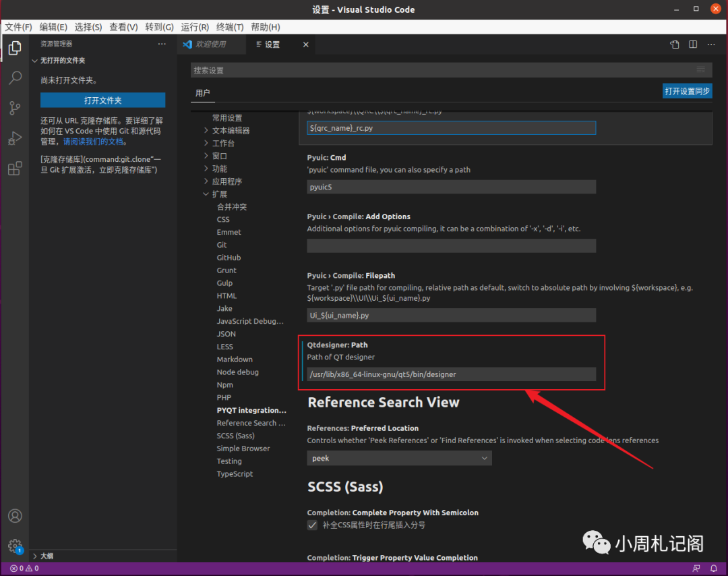Select GitHub in settings tree
The image size is (728, 576).
tap(229, 258)
